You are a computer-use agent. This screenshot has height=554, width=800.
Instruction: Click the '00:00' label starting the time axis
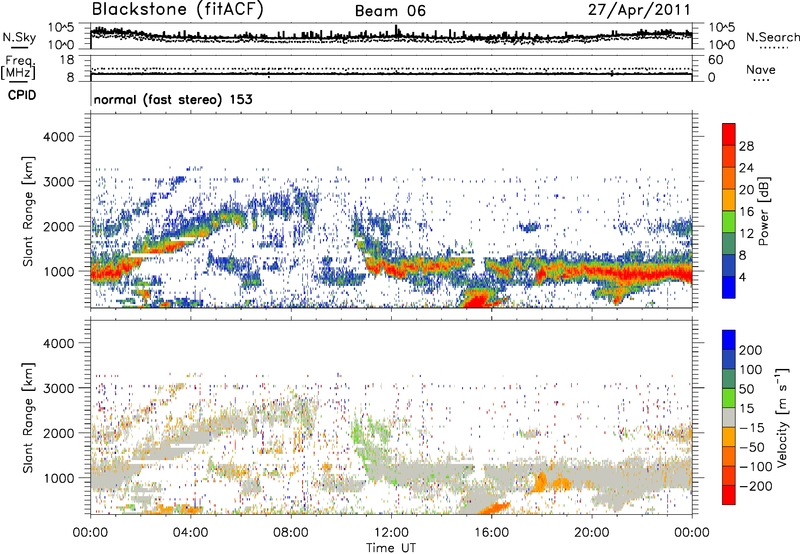coord(90,533)
